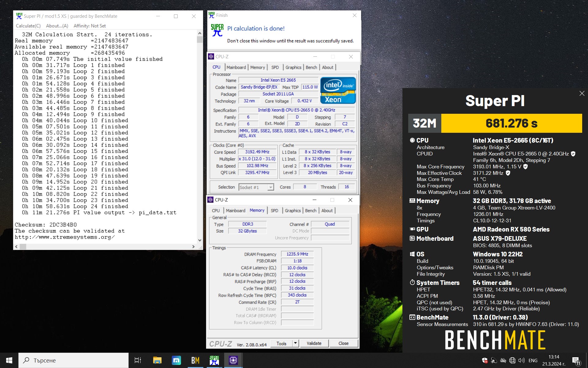588x368 pixels.
Task: Switch to Memory tab in upper CPU-Z
Action: pyautogui.click(x=258, y=67)
